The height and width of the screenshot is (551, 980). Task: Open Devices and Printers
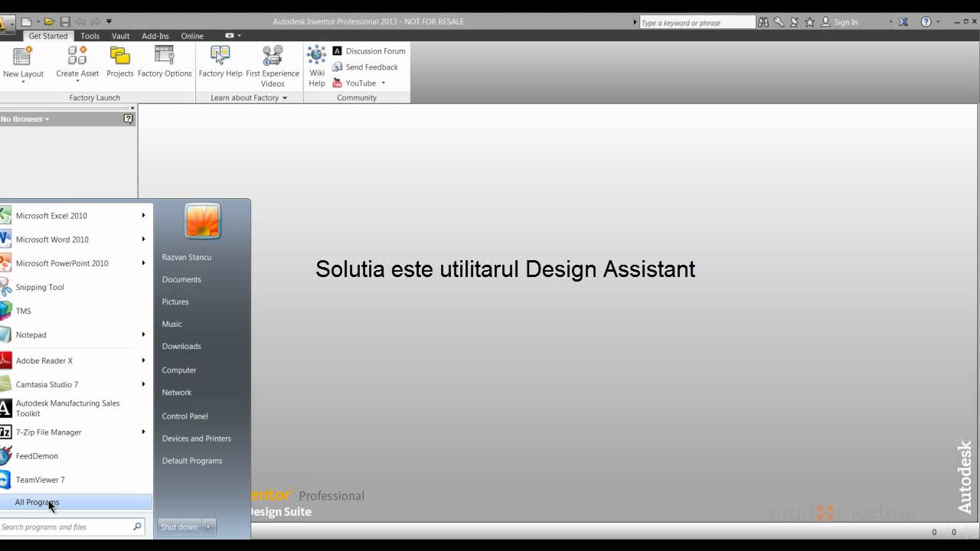pos(197,439)
